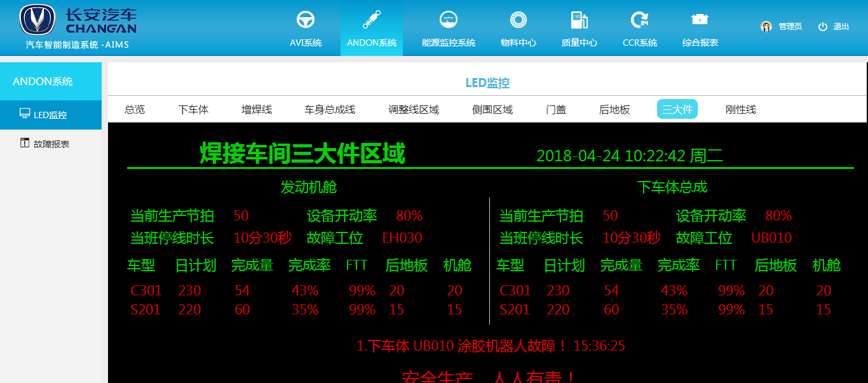This screenshot has width=868, height=383.
Task: Click the 涂胶机器人故障 alarm message
Action: (x=491, y=346)
